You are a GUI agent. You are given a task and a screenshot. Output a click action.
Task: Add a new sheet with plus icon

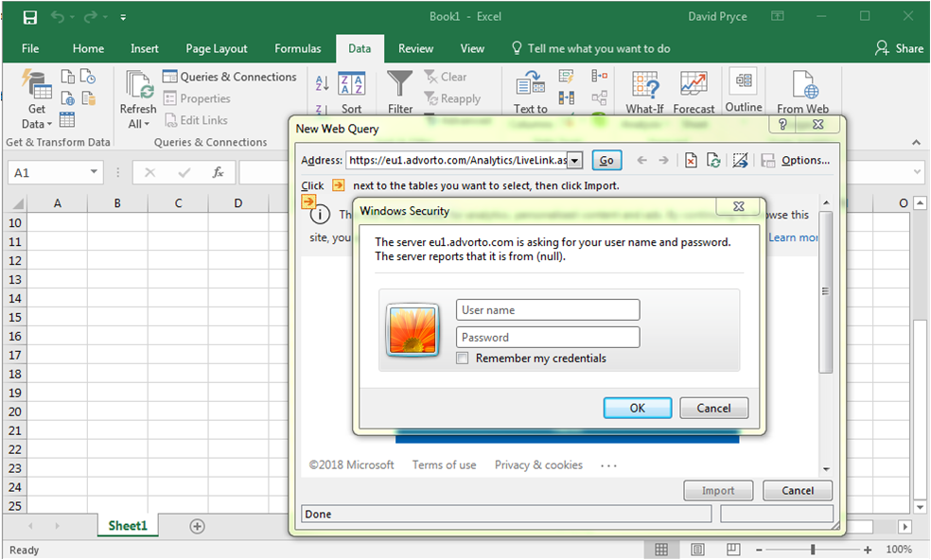(197, 526)
